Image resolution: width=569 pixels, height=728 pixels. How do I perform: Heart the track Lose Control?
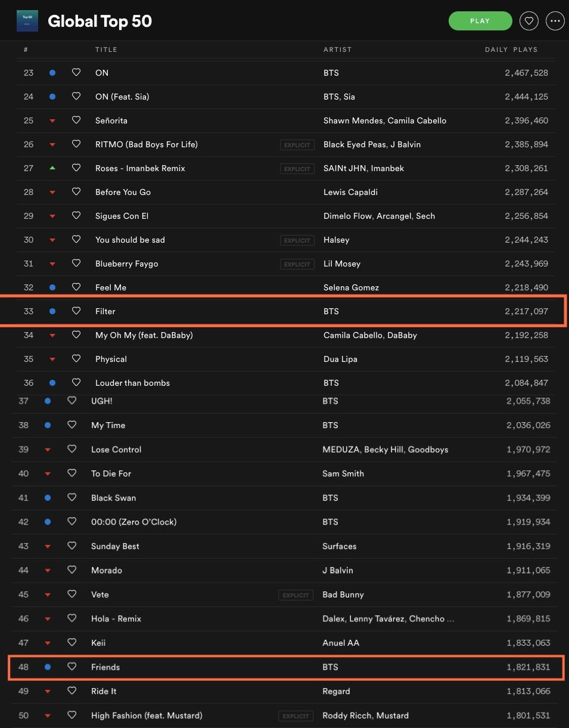point(72,450)
